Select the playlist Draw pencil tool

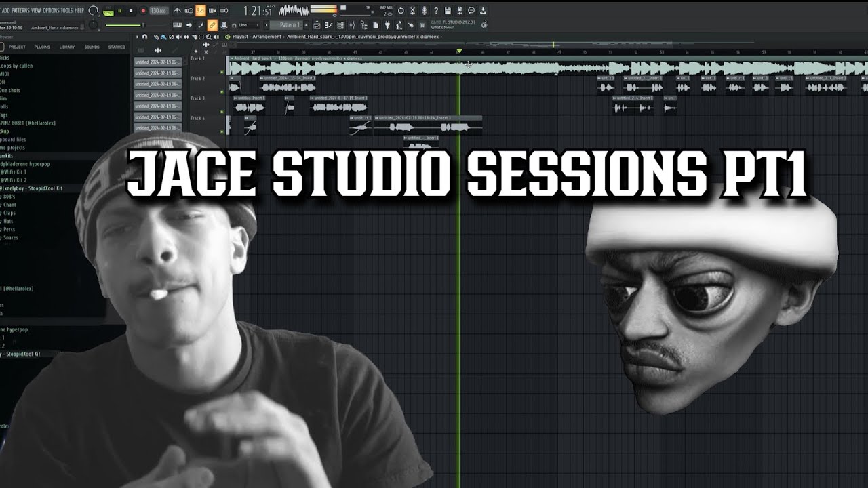(x=157, y=37)
